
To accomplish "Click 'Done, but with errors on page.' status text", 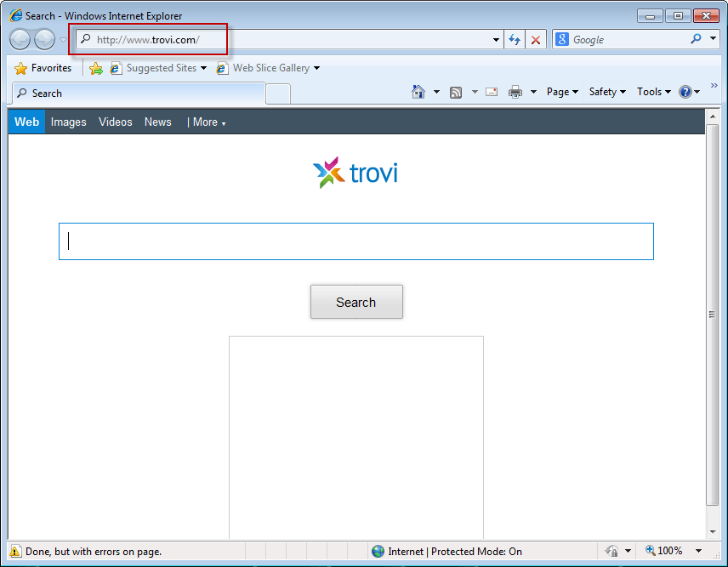I will [94, 551].
